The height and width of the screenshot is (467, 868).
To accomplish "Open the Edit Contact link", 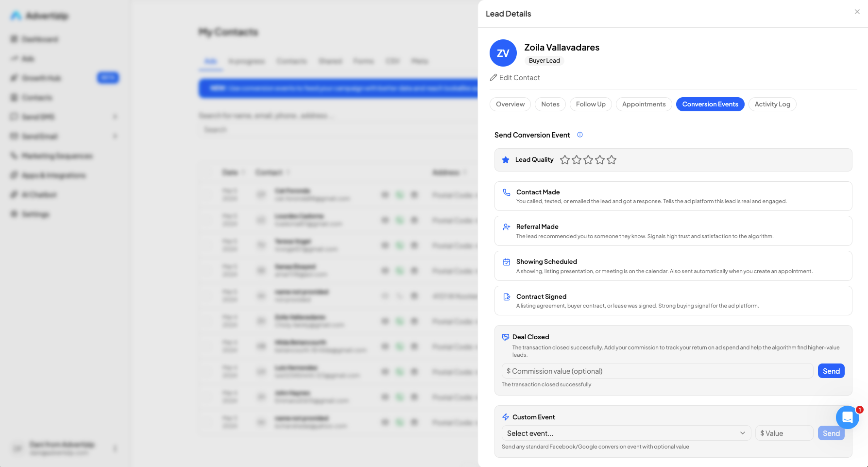I will [515, 78].
